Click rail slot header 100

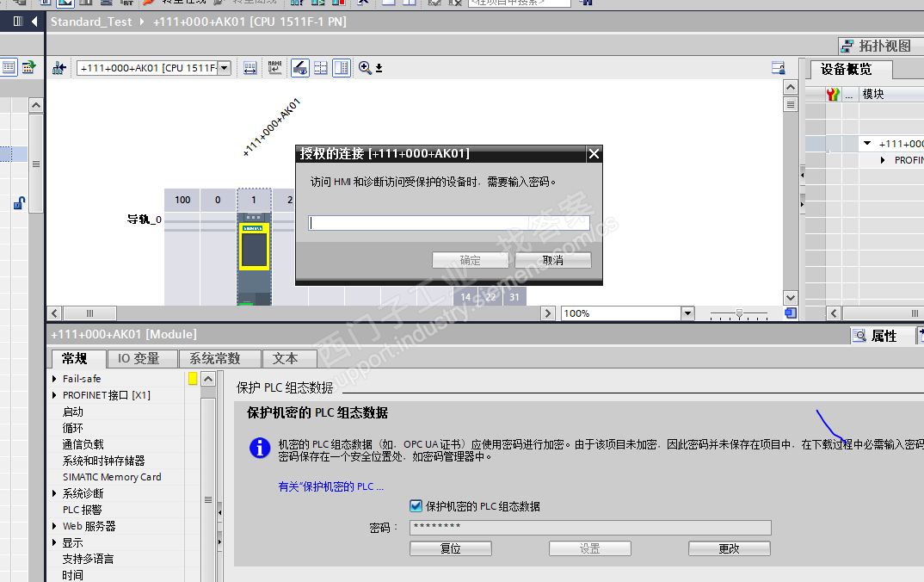[x=182, y=199]
